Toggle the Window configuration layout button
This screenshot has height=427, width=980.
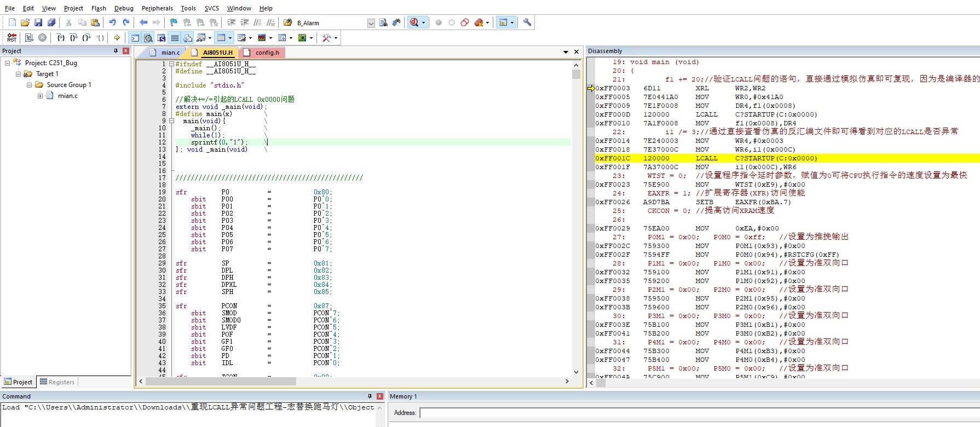click(x=503, y=22)
